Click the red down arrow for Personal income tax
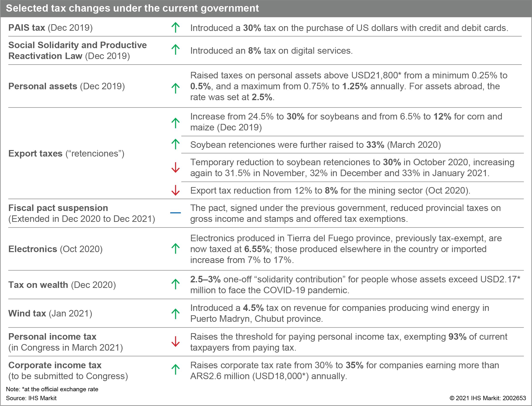The image size is (532, 406). coord(175,341)
